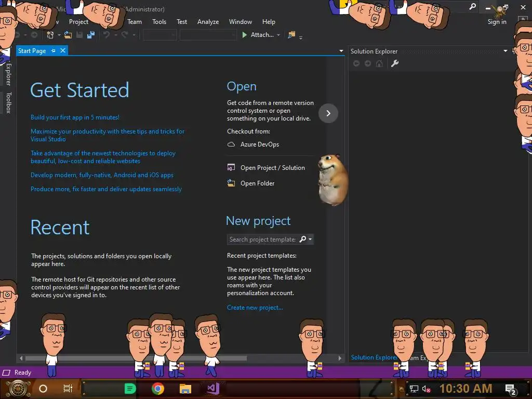Click the Save toolbar icon

(x=79, y=35)
